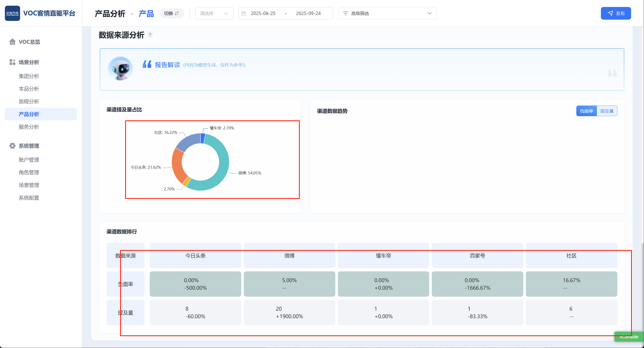Toggle analysis view with 切换 button
The image size is (644, 348).
click(x=171, y=14)
